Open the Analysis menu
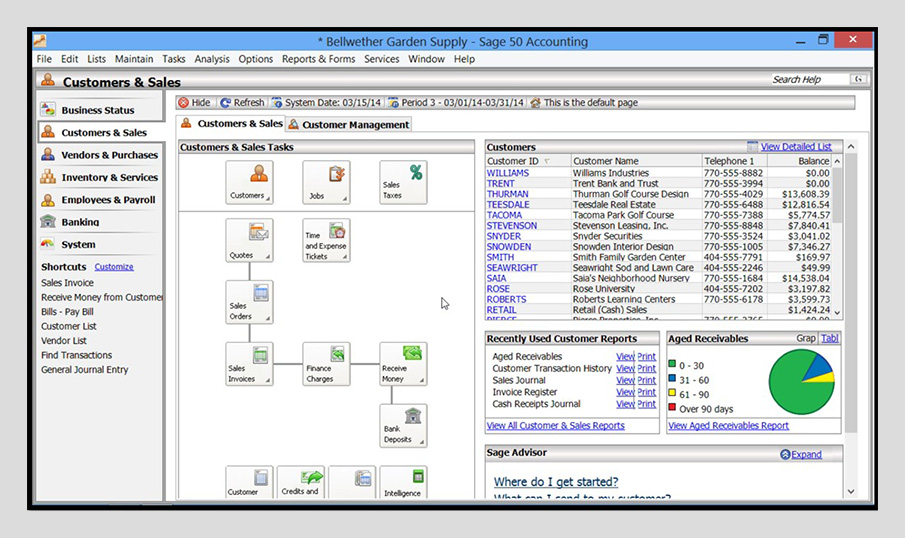Image resolution: width=905 pixels, height=538 pixels. pos(212,59)
